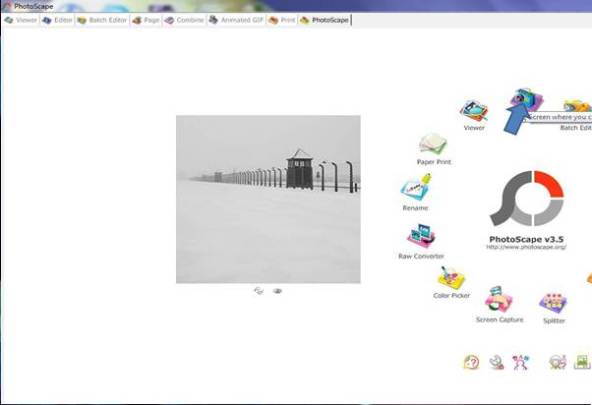592x405 pixels.
Task: Open the Rename tool
Action: point(415,192)
